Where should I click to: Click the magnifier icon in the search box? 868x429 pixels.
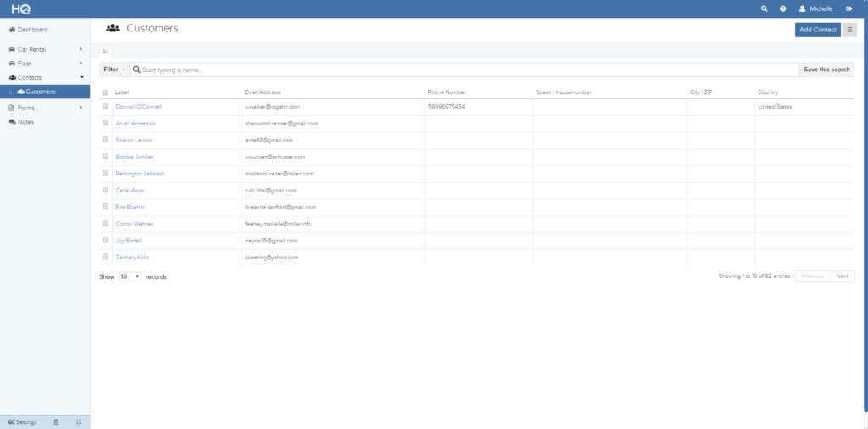pyautogui.click(x=136, y=70)
